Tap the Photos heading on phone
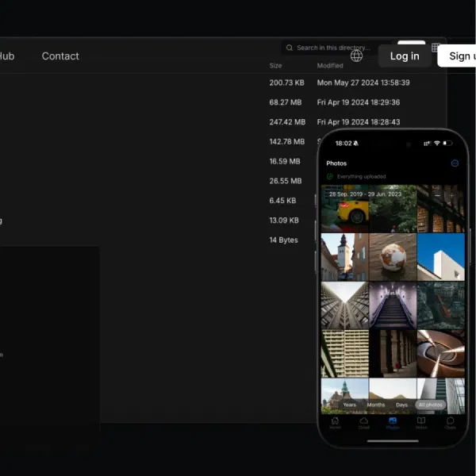 [x=336, y=163]
